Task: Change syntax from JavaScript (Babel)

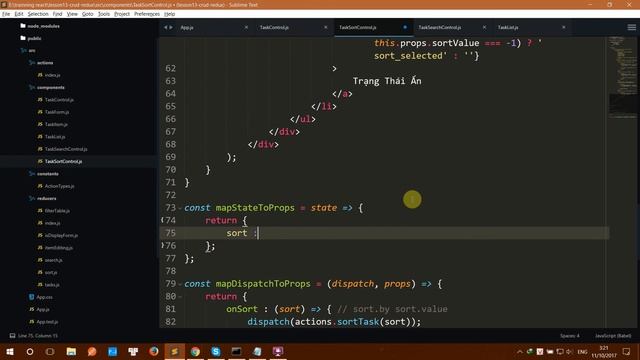Action: pos(613,336)
